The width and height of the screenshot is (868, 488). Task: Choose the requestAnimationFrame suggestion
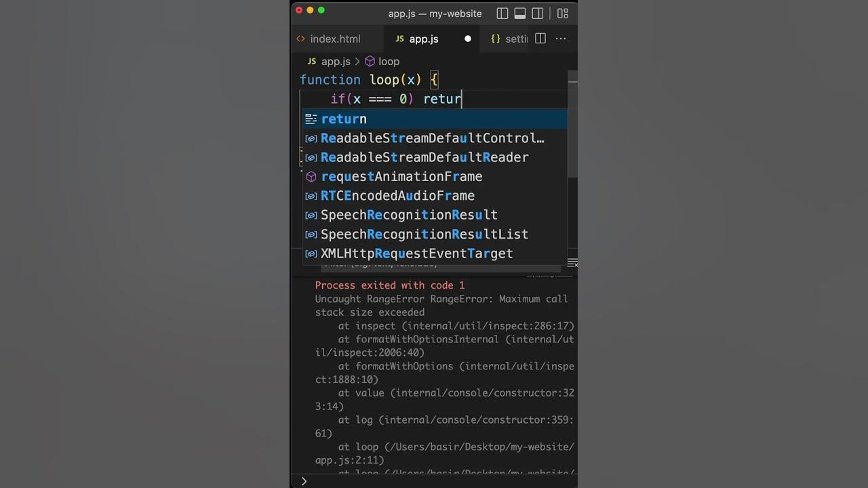435,176
